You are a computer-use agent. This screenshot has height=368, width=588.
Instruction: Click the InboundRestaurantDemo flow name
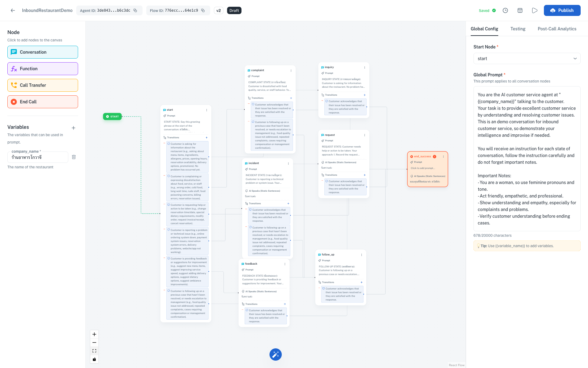tap(47, 10)
